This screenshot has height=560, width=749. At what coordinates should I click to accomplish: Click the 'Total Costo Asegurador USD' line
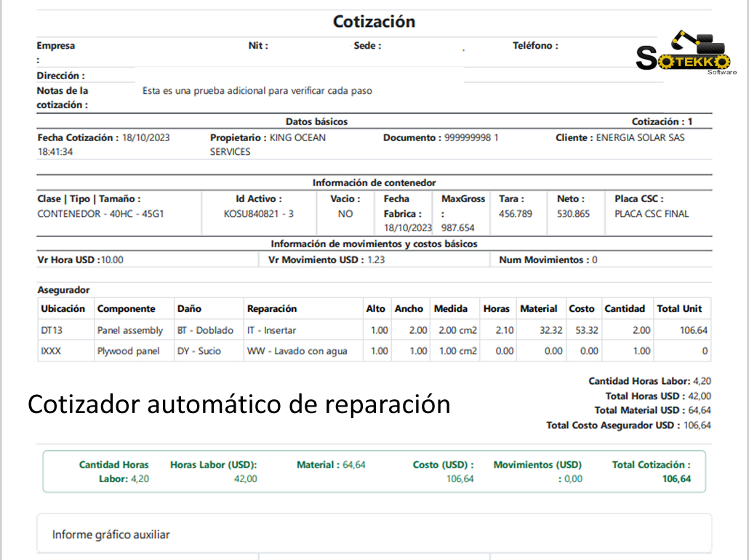pyautogui.click(x=628, y=425)
